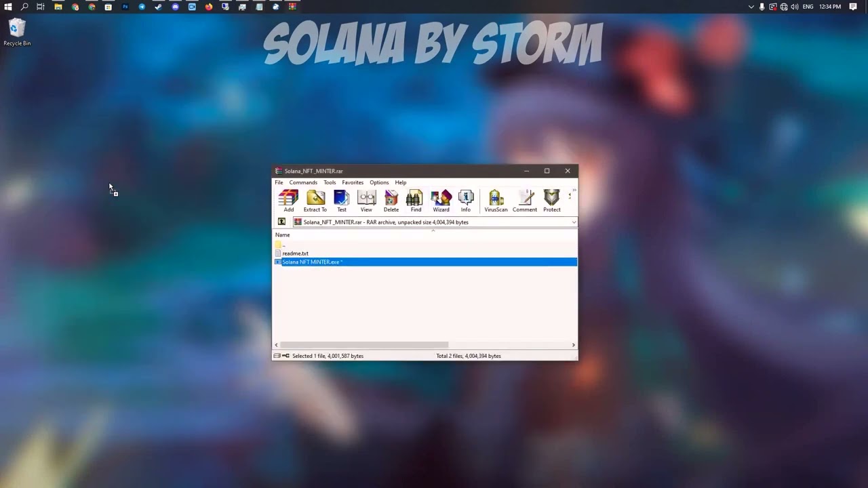This screenshot has width=868, height=488.
Task: Click the left scroll arrow of file list
Action: (276, 345)
